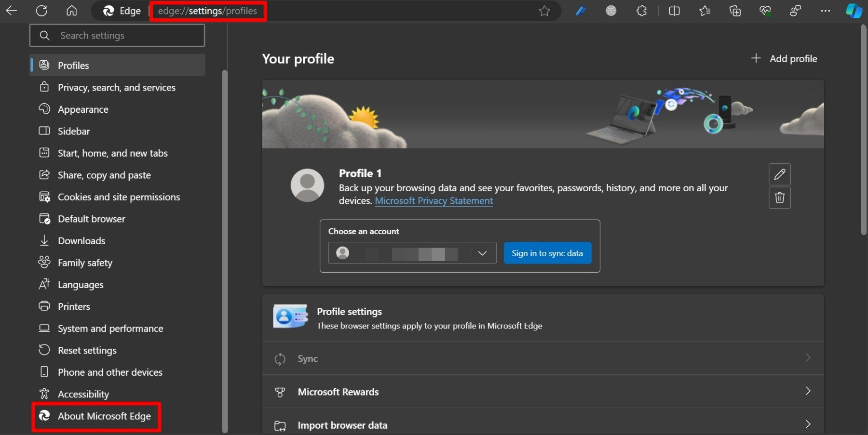Edit Profile 1 using the pencil icon
This screenshot has width=868, height=435.
coord(780,174)
